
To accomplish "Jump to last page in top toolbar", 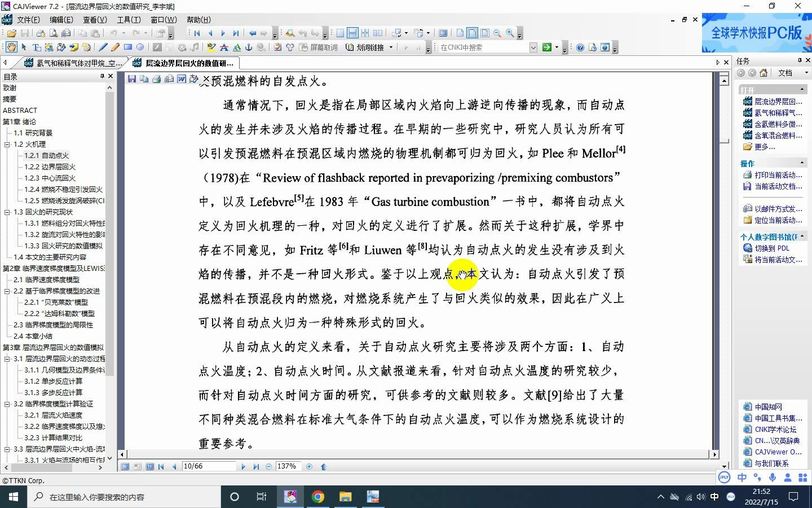I will coord(236,33).
